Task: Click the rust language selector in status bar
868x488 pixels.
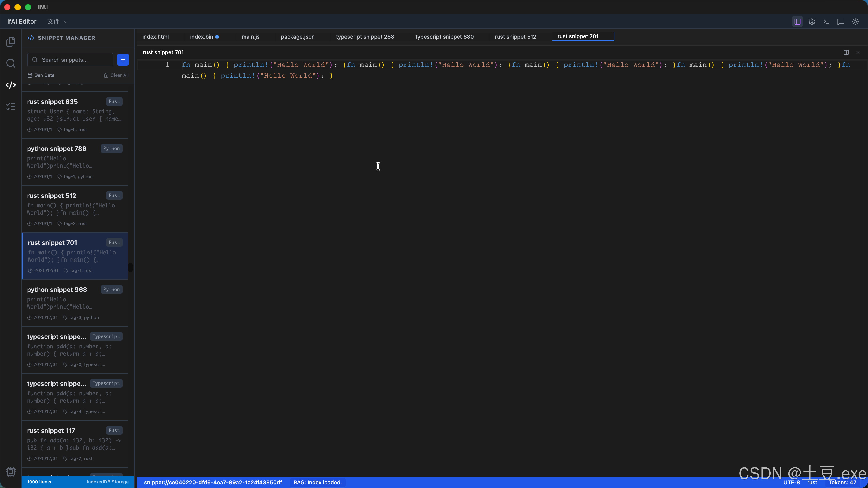Action: click(x=812, y=482)
